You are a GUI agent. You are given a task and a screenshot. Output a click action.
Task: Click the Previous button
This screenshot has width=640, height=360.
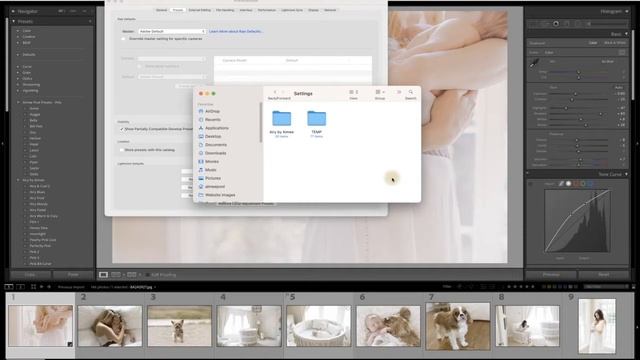coord(551,275)
